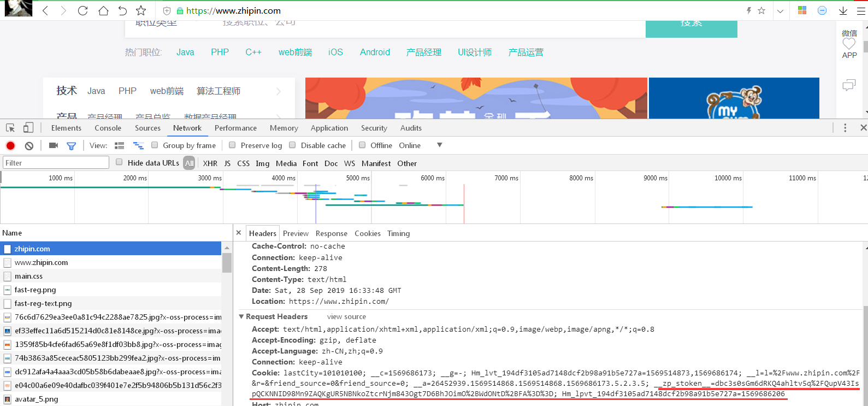Tick the Disable cache checkbox
Viewport: 868px width, 406px height.
[x=292, y=145]
